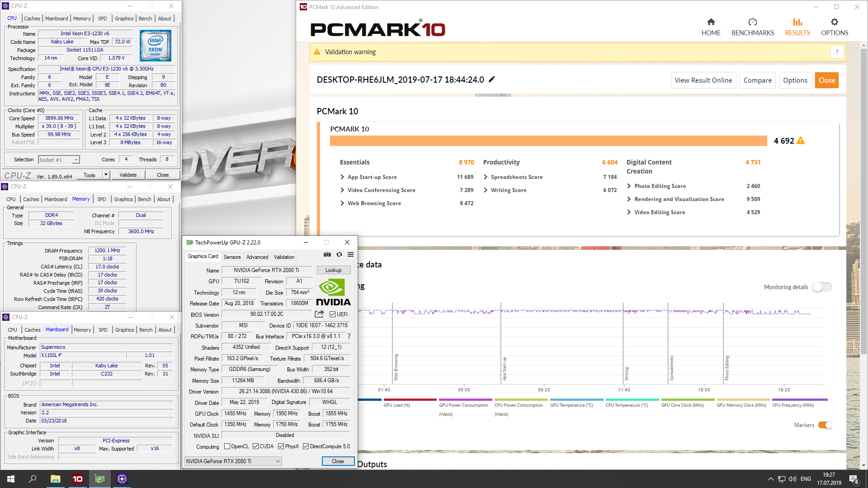This screenshot has height=488, width=868.
Task: Toggle the UEFI checkbox in GPU-Z
Action: click(333, 314)
